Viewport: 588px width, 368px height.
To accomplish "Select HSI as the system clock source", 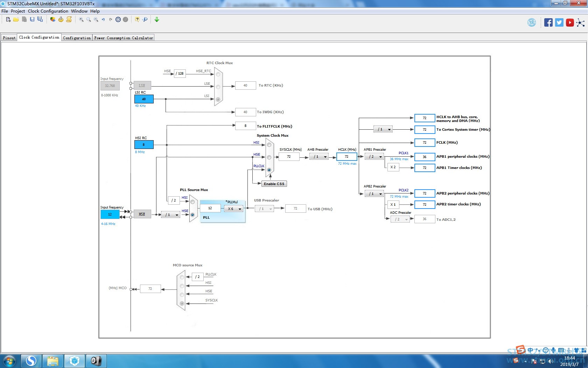I will point(269,145).
